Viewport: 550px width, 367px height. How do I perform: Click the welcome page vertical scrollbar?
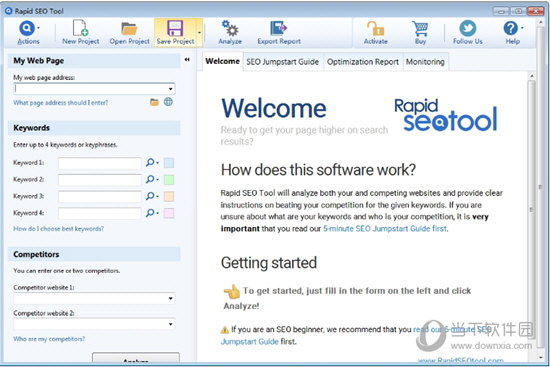point(532,209)
